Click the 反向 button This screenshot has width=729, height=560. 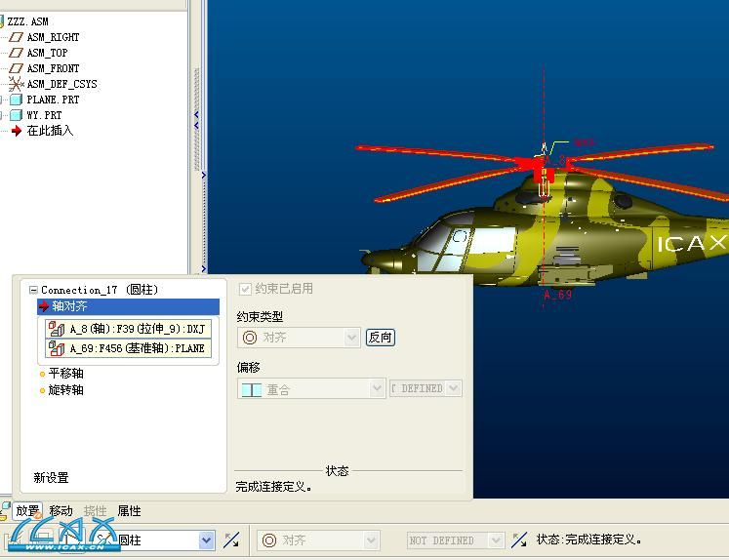pyautogui.click(x=381, y=338)
